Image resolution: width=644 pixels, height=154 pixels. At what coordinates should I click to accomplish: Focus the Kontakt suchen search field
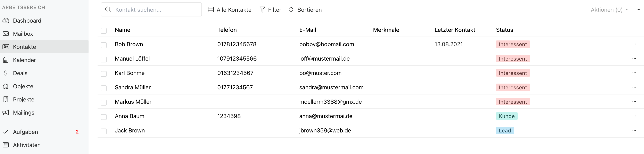(151, 9)
